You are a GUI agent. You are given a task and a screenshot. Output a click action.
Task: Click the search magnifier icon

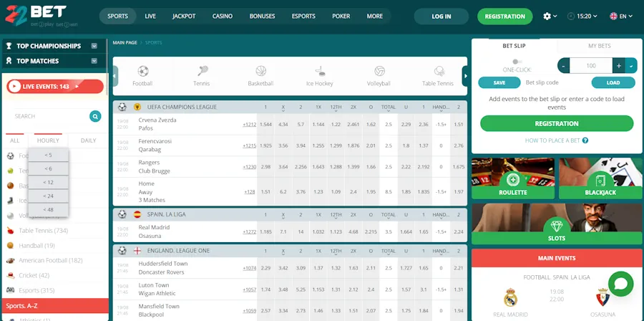click(x=95, y=116)
